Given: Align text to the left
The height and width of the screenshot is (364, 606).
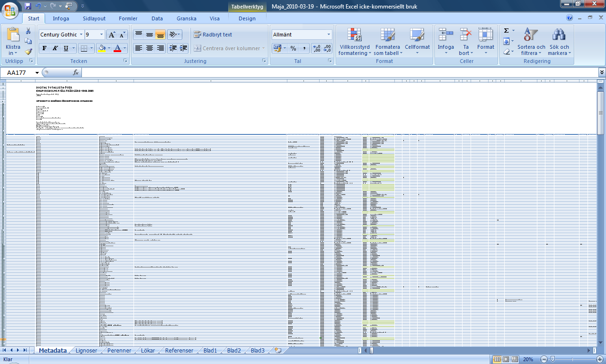Looking at the screenshot, I should (138, 48).
